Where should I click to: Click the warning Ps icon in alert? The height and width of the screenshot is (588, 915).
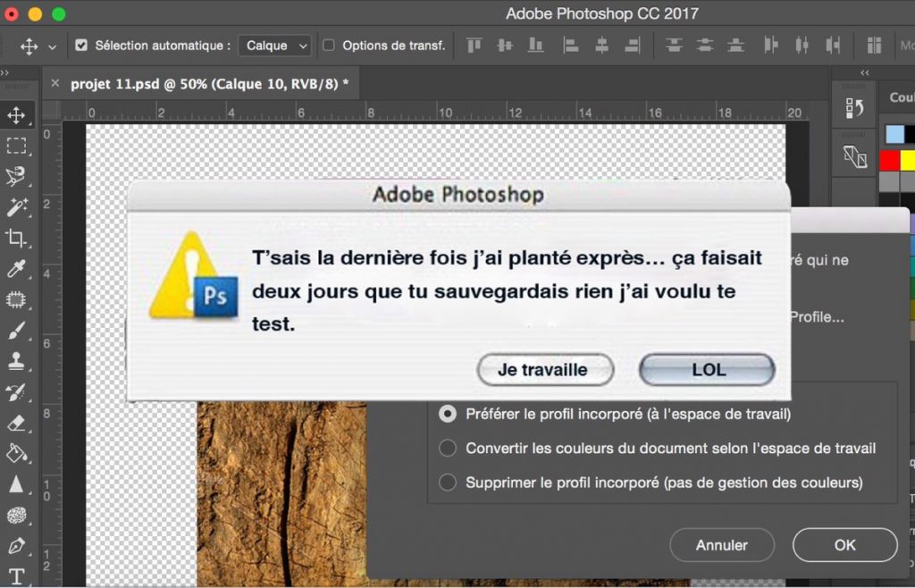tap(194, 277)
